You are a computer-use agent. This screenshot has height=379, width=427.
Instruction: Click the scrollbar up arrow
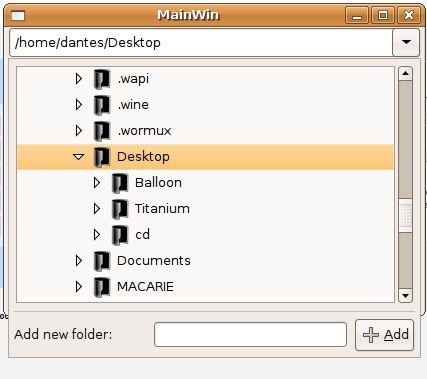[405, 73]
